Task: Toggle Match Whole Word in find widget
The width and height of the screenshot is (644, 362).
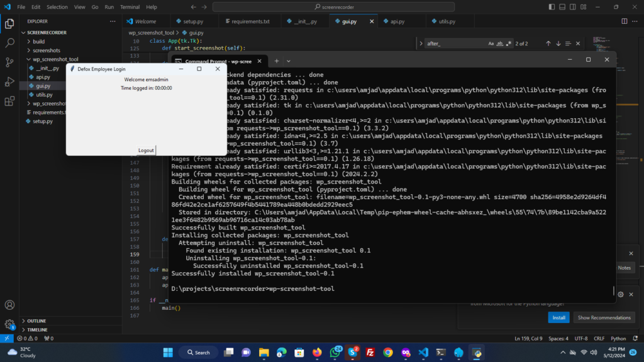Action: 500,43
